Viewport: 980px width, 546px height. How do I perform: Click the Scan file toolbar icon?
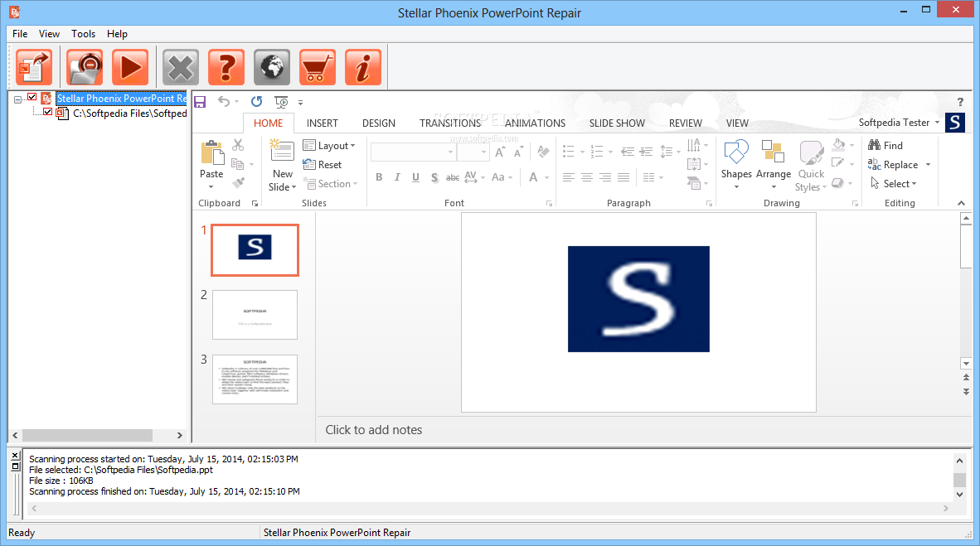click(x=85, y=67)
